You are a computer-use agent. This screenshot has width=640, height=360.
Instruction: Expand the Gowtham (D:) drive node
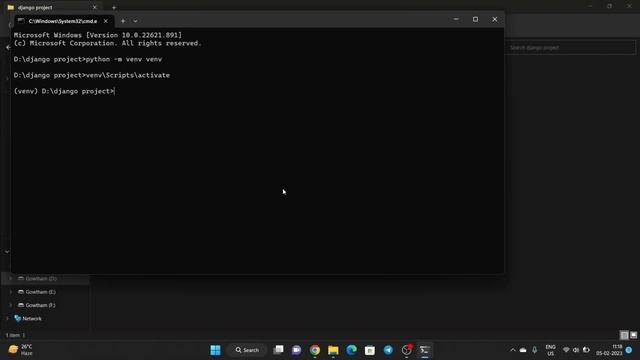click(11, 278)
